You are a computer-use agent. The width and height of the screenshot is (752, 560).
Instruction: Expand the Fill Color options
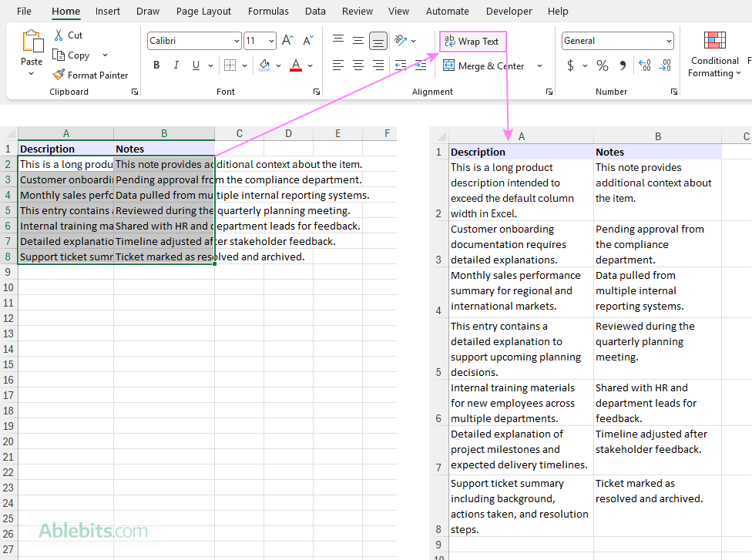point(280,65)
